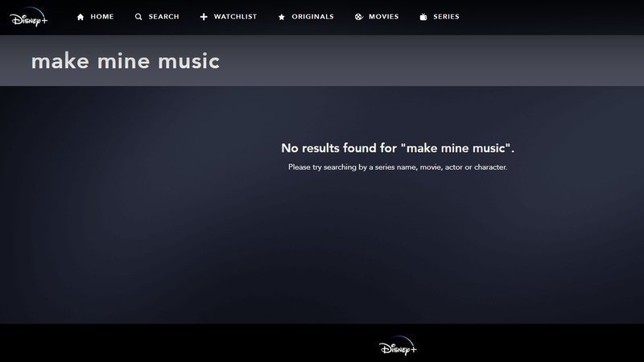
Task: Click the Disney+ logo in the footer
Action: coord(398,346)
